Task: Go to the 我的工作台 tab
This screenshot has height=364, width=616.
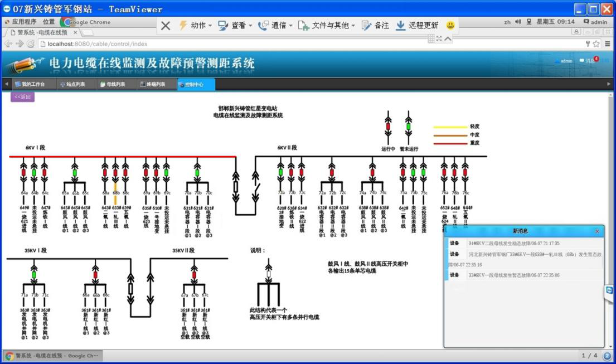Action: 30,85
